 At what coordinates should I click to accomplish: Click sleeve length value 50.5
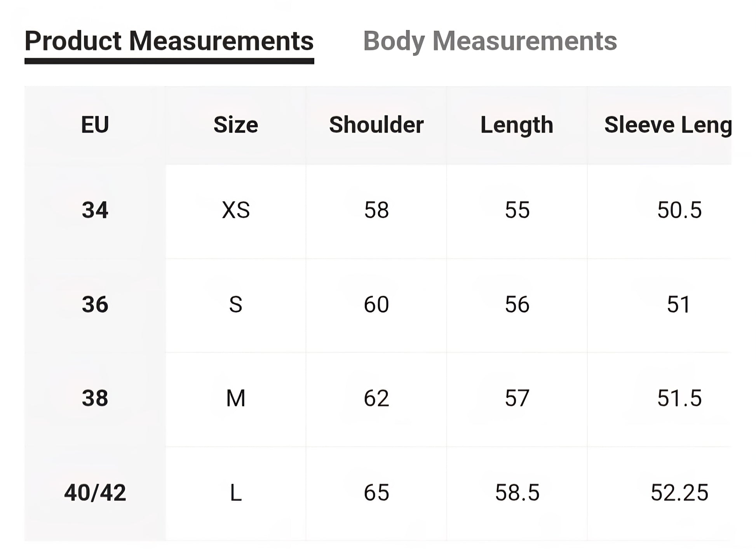tap(679, 211)
